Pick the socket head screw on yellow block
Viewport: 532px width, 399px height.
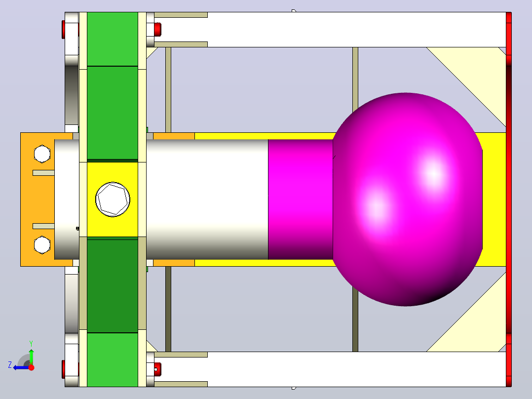113,199
